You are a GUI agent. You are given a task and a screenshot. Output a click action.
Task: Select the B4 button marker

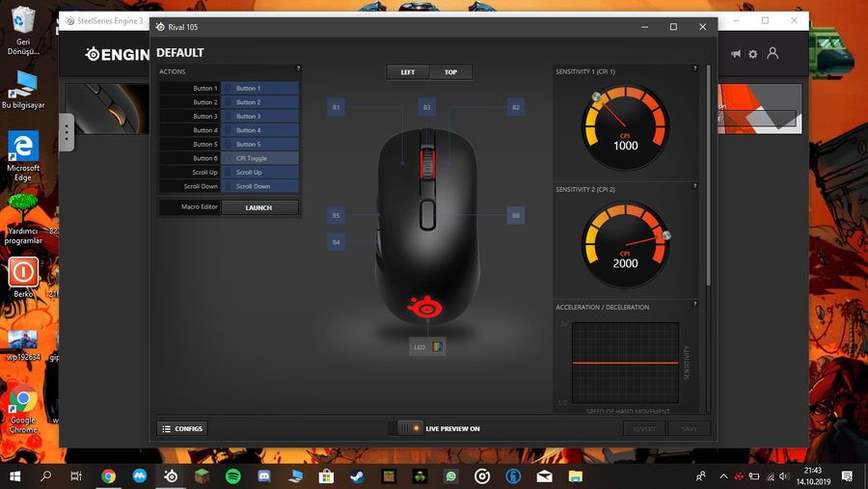pos(336,242)
